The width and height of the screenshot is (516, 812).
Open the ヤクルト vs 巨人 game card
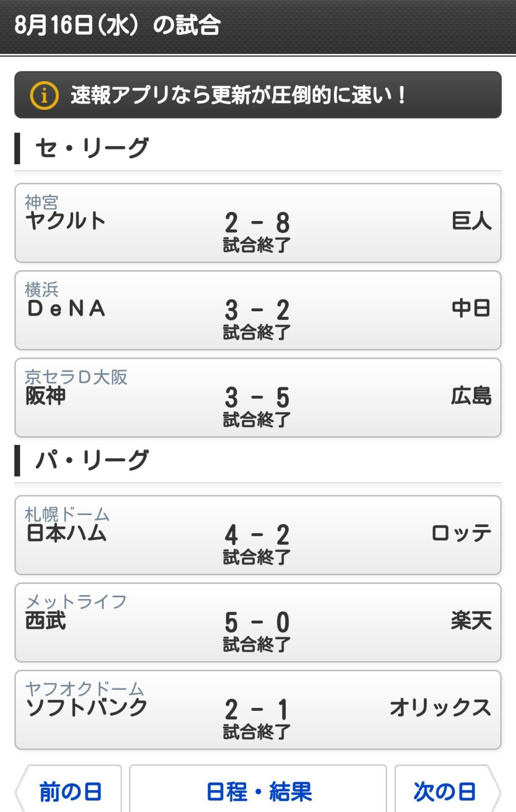tap(258, 223)
